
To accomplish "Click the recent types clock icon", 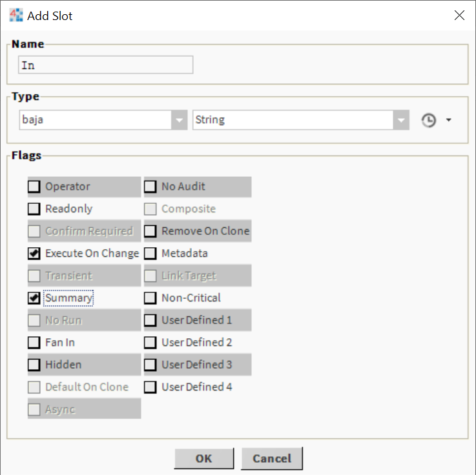I will click(x=428, y=121).
